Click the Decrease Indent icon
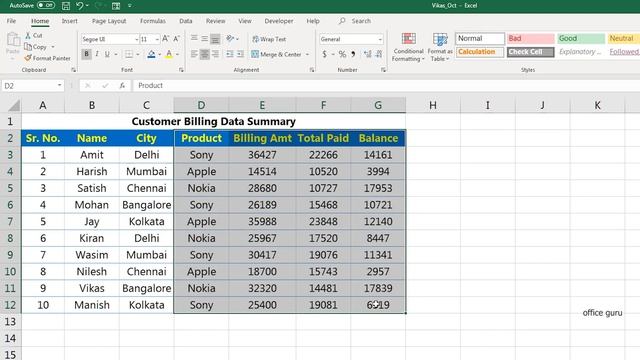Image resolution: width=640 pixels, height=360 pixels. click(230, 54)
